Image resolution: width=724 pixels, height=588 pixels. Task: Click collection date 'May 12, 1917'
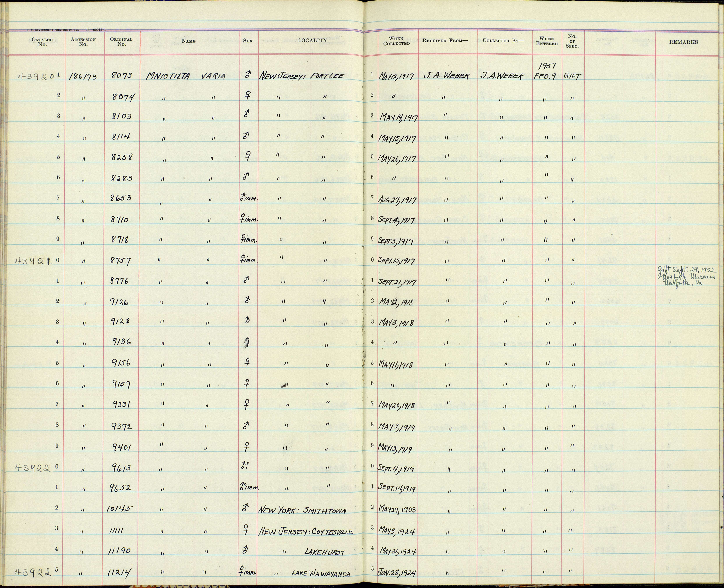(396, 76)
